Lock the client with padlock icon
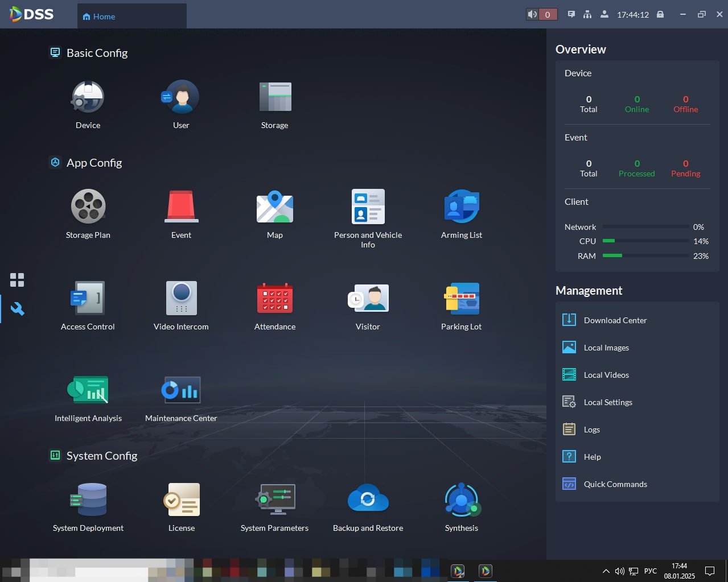 click(660, 14)
